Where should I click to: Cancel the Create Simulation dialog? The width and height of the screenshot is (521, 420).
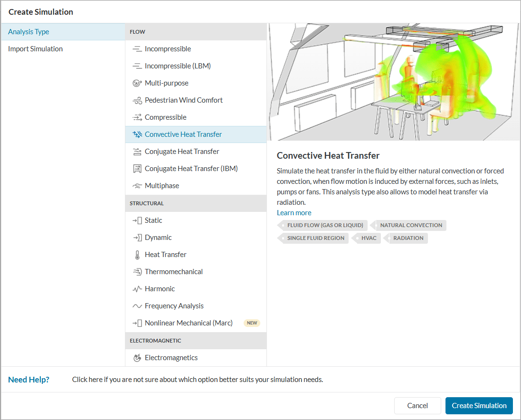point(417,406)
